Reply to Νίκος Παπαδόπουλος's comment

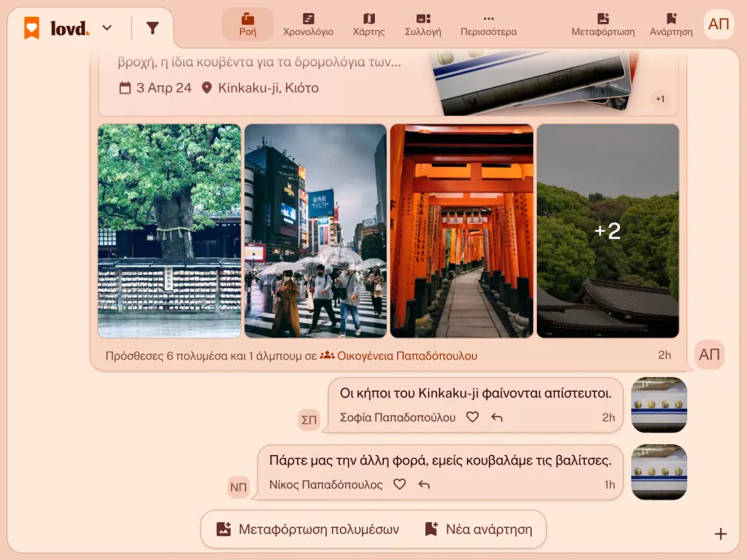tap(424, 484)
